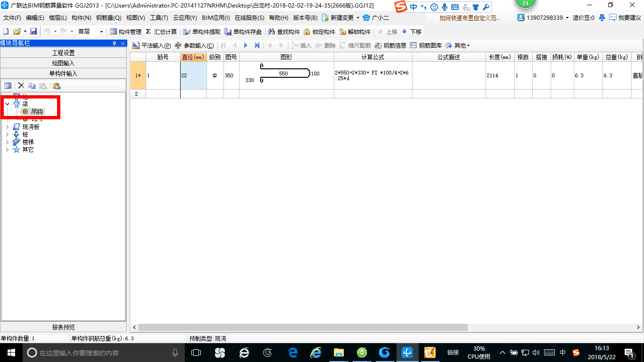This screenshot has height=362, width=644.
Task: Open the 钢筋量(Q) menu
Action: (x=108, y=17)
